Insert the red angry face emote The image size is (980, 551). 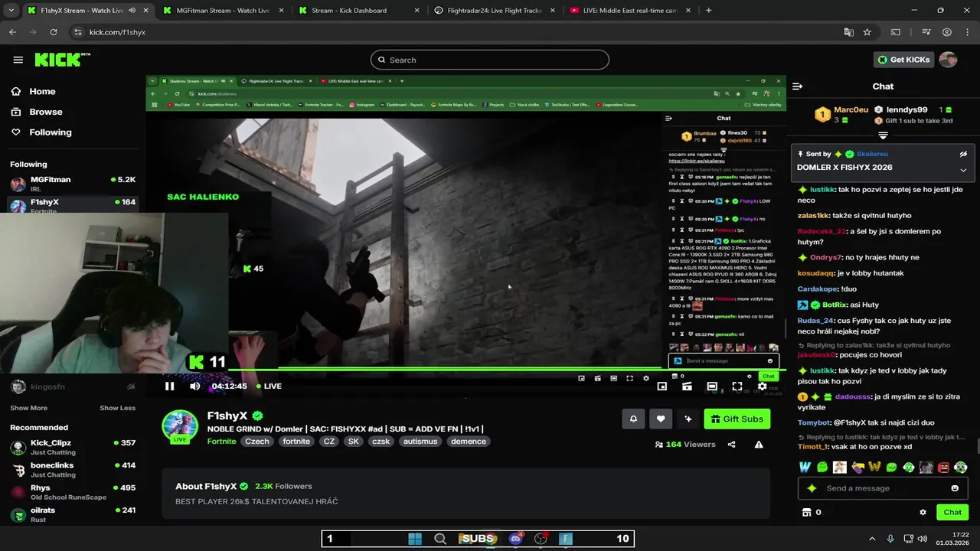click(x=943, y=467)
